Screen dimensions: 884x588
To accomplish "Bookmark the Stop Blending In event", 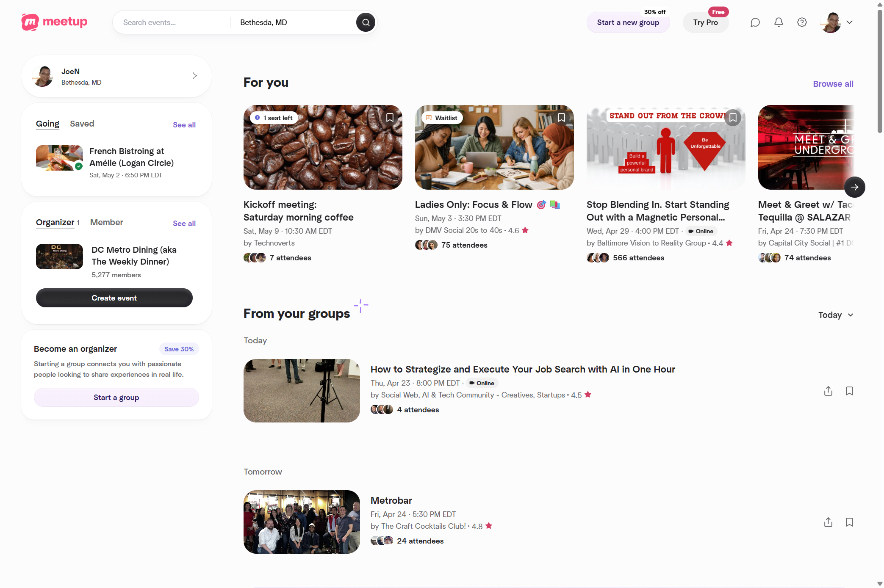I will point(733,118).
